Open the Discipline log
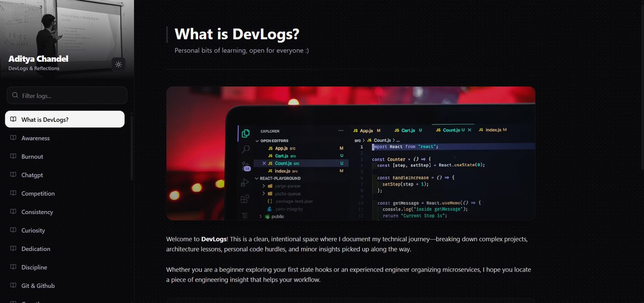Image resolution: width=644 pixels, height=303 pixels. click(65, 267)
